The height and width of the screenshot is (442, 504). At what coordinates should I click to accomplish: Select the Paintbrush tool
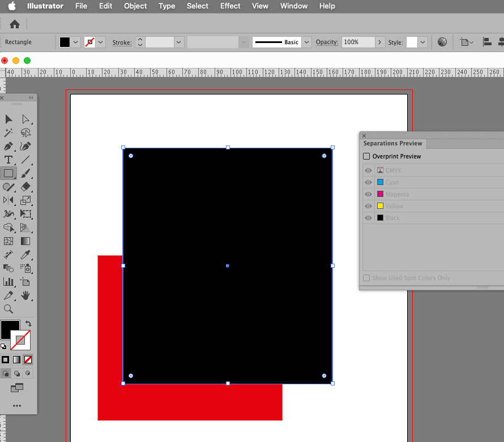click(25, 173)
